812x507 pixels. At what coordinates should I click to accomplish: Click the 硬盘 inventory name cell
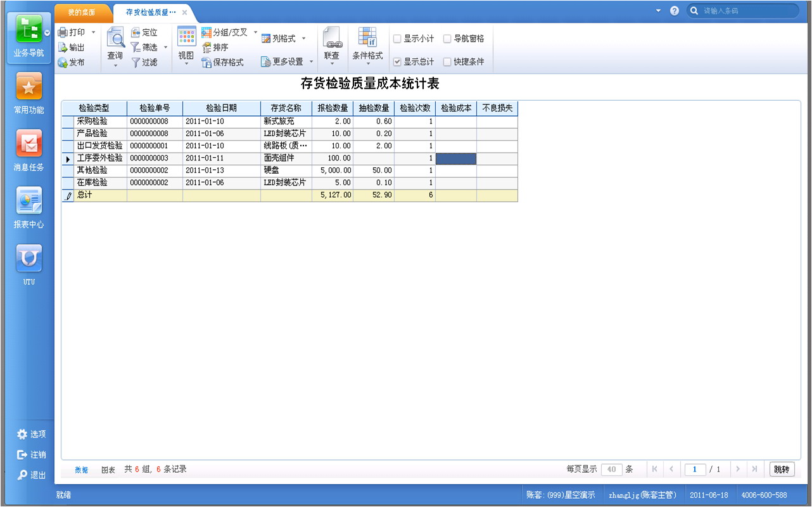(x=286, y=170)
